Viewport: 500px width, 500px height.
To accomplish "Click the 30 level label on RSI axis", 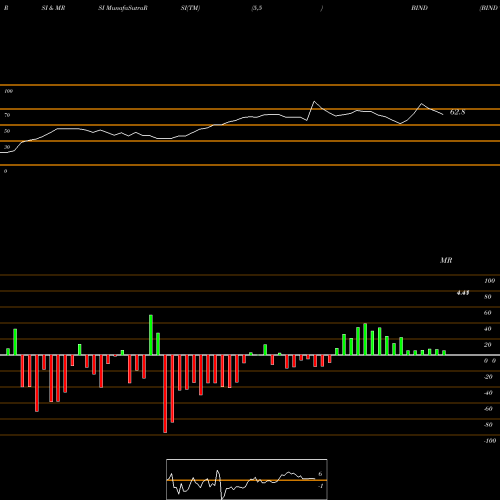I will pyautogui.click(x=7, y=147).
